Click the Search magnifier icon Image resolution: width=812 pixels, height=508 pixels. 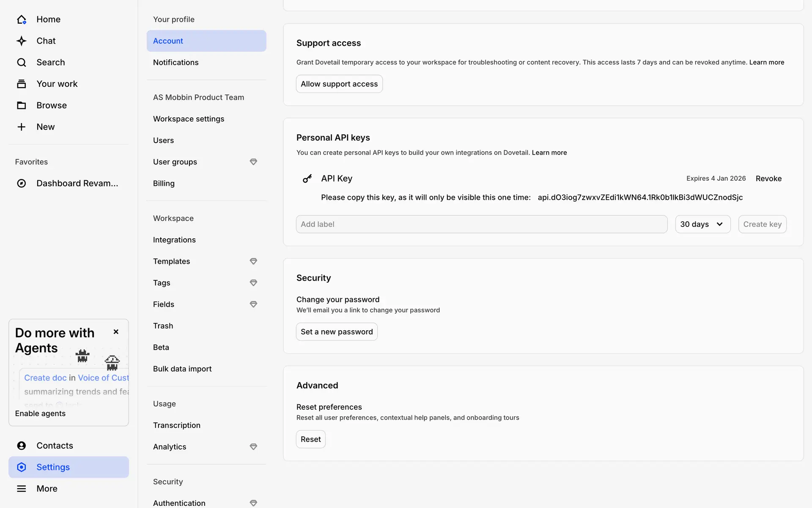pos(22,63)
